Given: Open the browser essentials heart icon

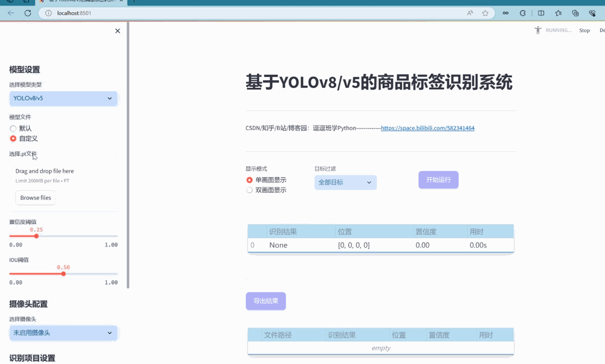Looking at the screenshot, I should tap(592, 13).
